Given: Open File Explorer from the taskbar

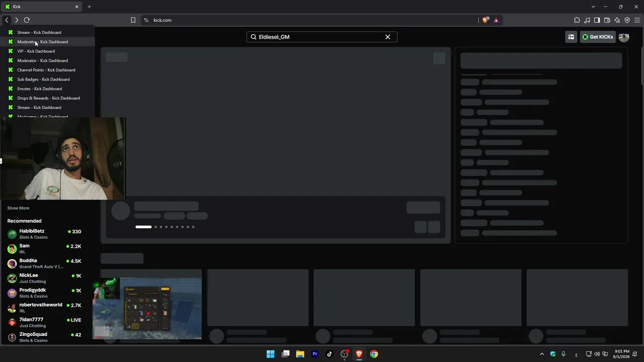Looking at the screenshot, I should point(300,354).
